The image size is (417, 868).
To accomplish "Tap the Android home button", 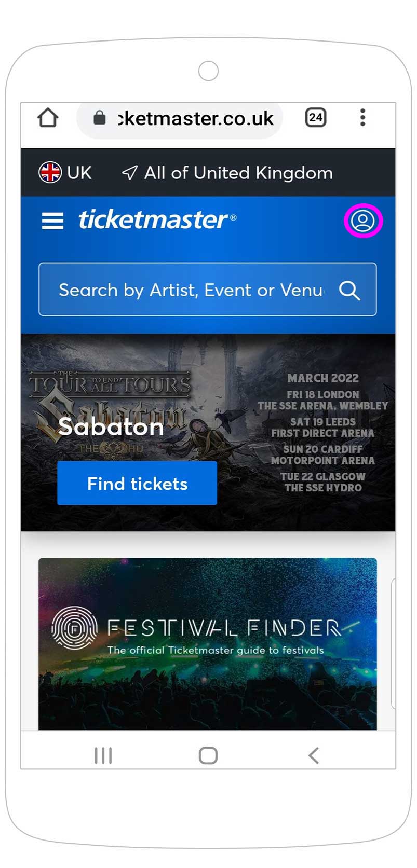I will tap(208, 755).
